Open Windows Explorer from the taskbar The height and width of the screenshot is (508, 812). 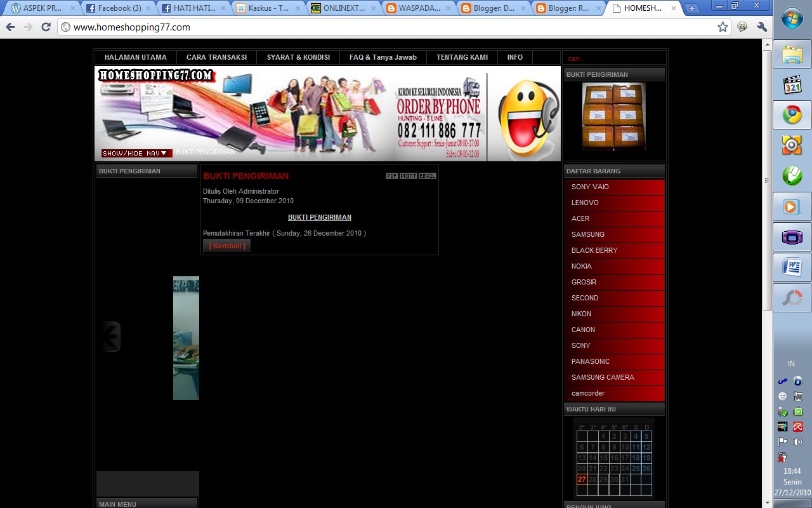pyautogui.click(x=792, y=54)
